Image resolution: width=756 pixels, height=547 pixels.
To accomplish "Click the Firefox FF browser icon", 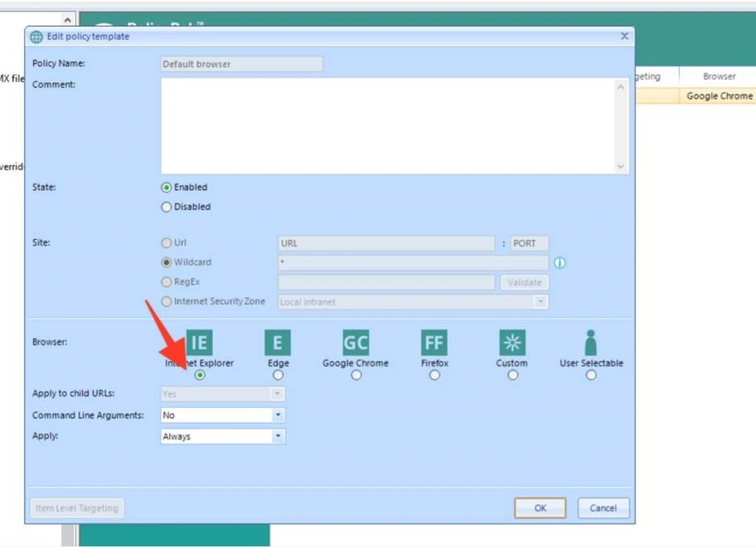I will [x=434, y=343].
